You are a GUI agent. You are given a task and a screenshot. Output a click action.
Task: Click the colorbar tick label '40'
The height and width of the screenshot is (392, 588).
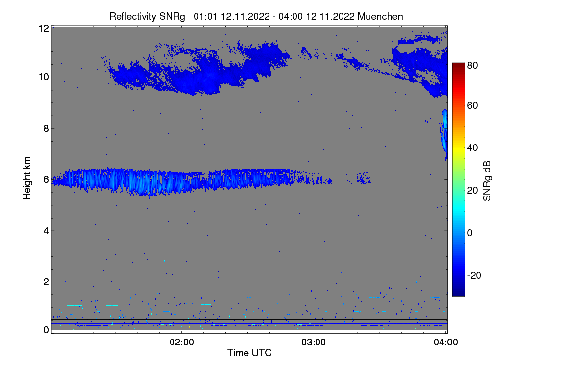coord(473,148)
